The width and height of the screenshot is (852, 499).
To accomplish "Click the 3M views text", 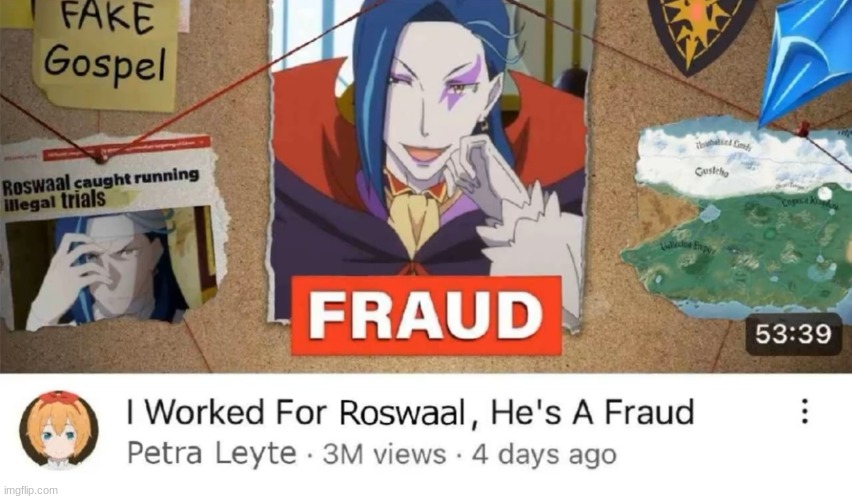I will (x=384, y=454).
